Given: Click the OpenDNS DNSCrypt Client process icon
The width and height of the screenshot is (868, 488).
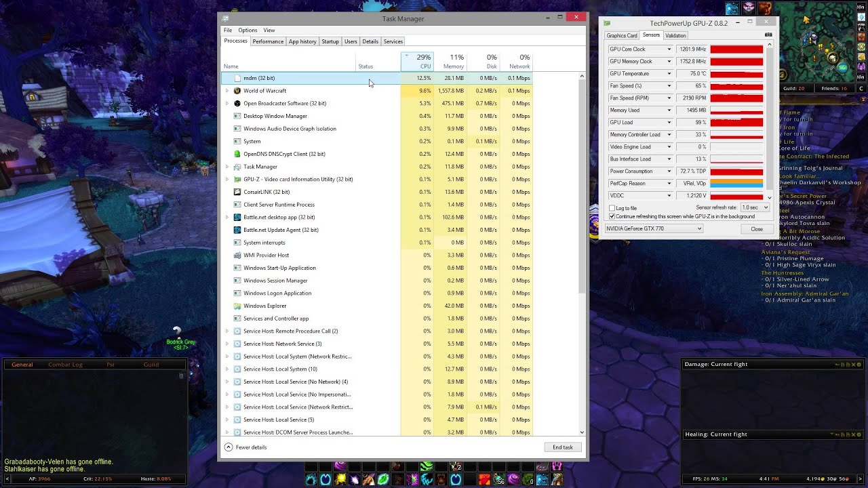Looking at the screenshot, I should [x=237, y=154].
